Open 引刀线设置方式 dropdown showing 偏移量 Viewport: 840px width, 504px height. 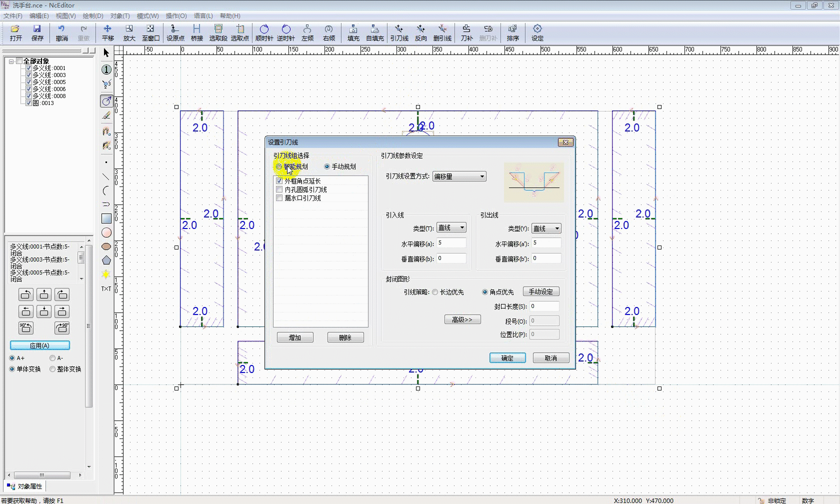click(459, 176)
